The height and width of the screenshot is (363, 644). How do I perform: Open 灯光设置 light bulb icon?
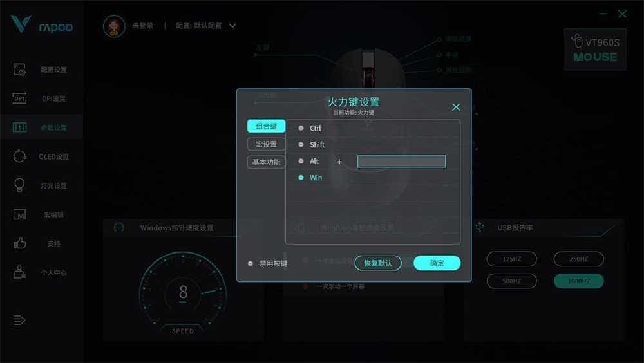point(19,185)
